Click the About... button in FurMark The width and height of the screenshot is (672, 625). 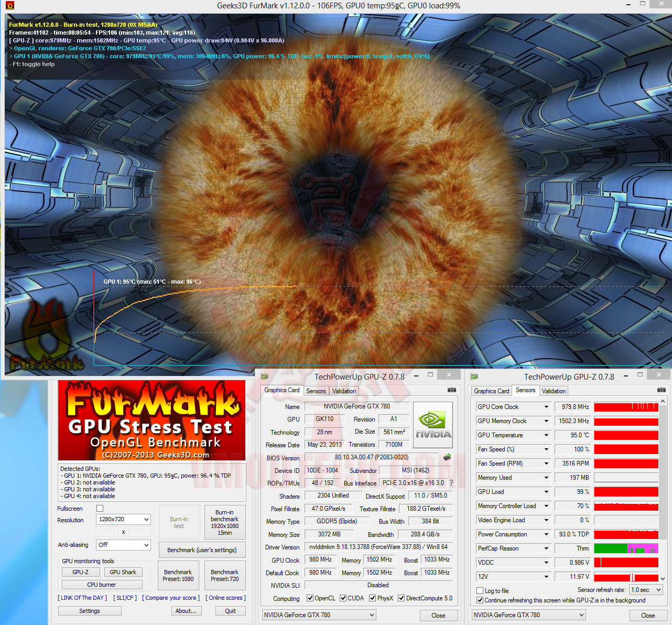[186, 611]
